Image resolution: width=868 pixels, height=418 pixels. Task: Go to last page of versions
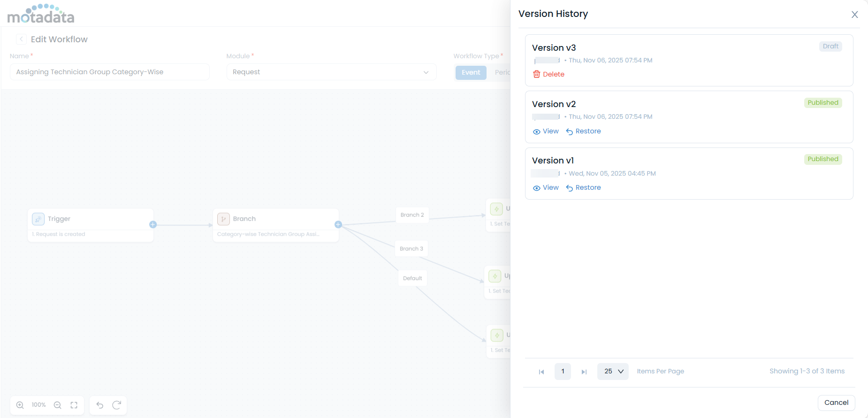[x=584, y=372]
